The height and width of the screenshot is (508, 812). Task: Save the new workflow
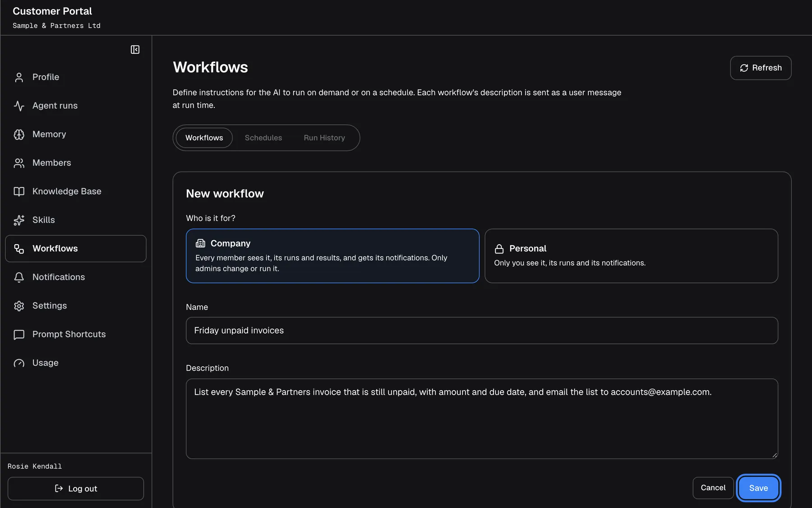(758, 488)
